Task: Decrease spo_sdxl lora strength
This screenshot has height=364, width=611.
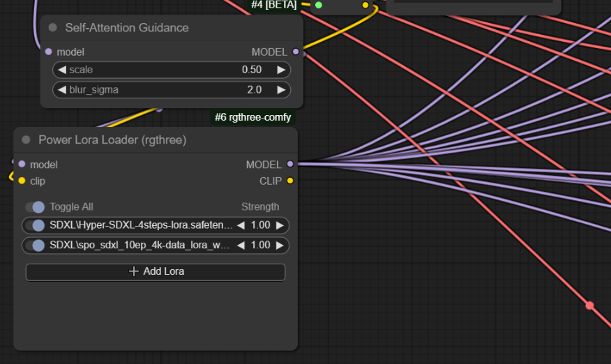Action: click(241, 245)
